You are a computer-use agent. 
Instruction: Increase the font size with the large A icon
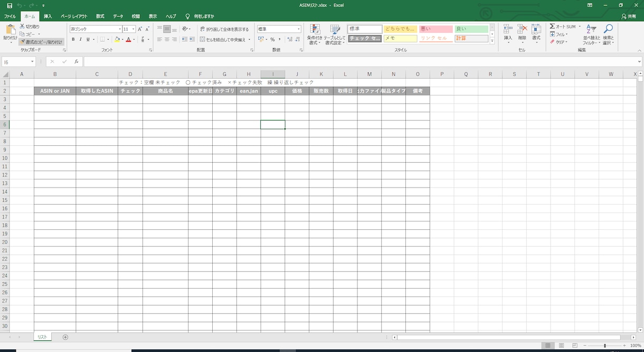[x=140, y=29]
